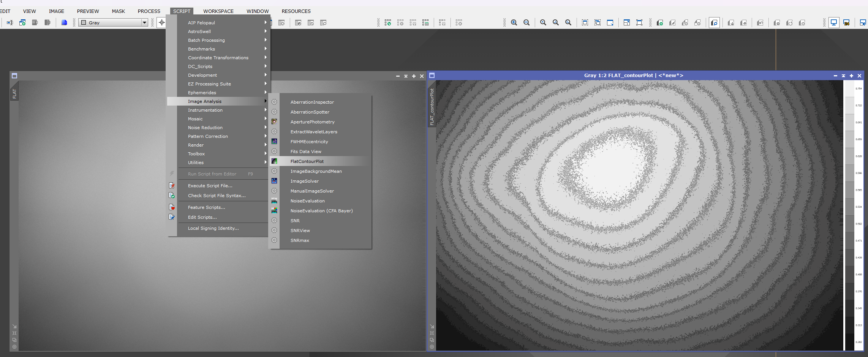The height and width of the screenshot is (357, 868).
Task: Open Feature Scripts... entry
Action: (x=206, y=207)
